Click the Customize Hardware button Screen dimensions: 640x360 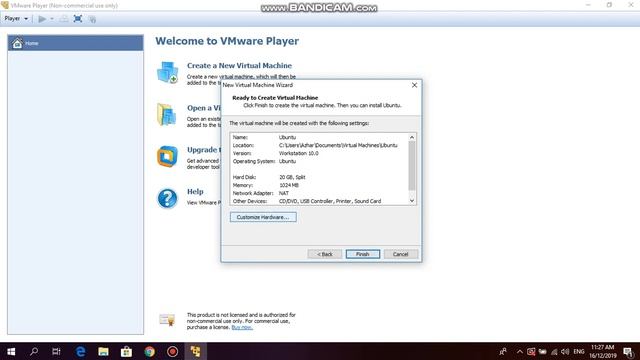pos(263,217)
